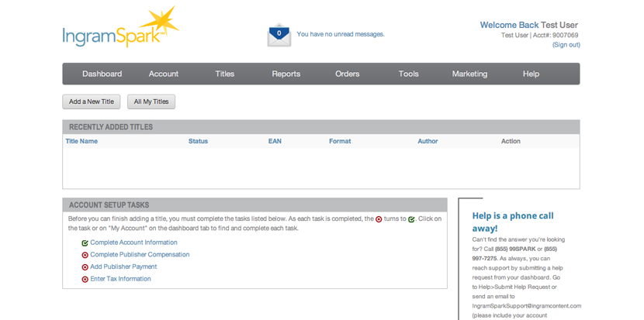Click the red X icon beside Complete Publisher Compensation

pos(85,255)
